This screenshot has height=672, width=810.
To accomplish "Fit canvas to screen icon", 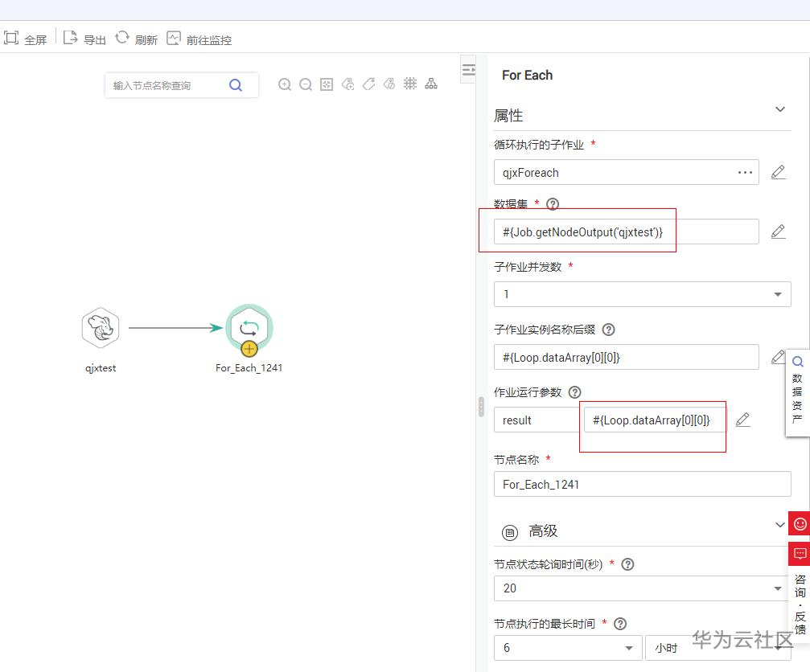I will click(x=327, y=84).
